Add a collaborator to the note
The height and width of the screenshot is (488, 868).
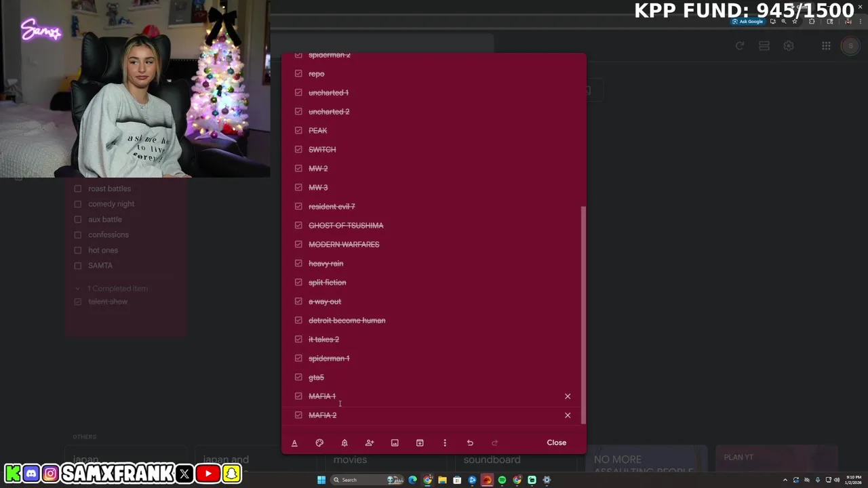(x=370, y=443)
